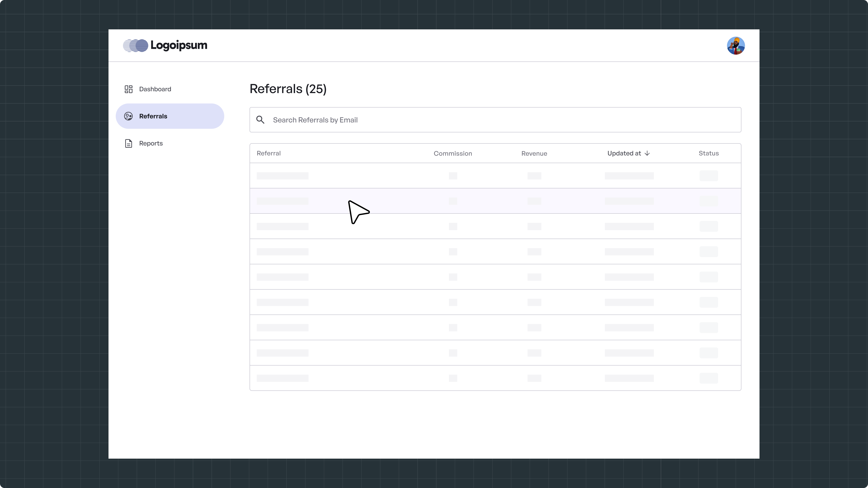Open the Dashboard page in sidebar
The height and width of the screenshot is (488, 868).
pos(155,89)
